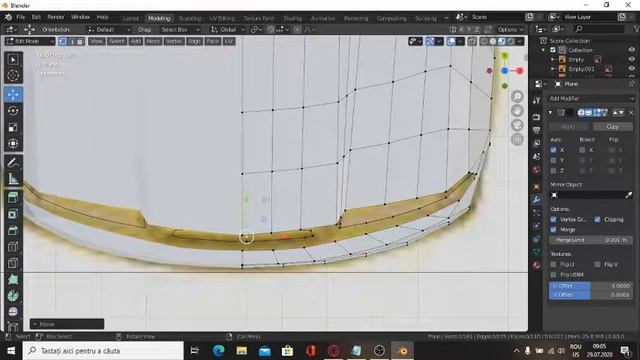The height and width of the screenshot is (360, 640).
Task: Toggle the Merge checkbox
Action: [553, 229]
